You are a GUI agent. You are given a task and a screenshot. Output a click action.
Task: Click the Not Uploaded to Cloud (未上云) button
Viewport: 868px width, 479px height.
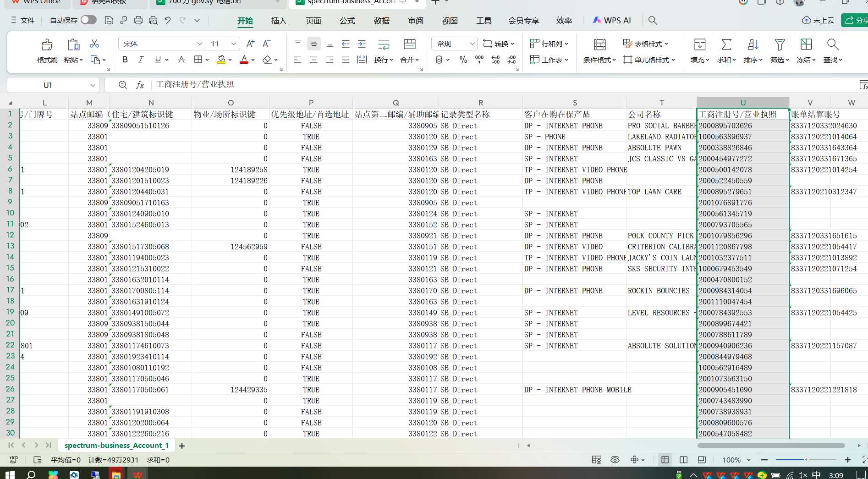[x=818, y=20]
